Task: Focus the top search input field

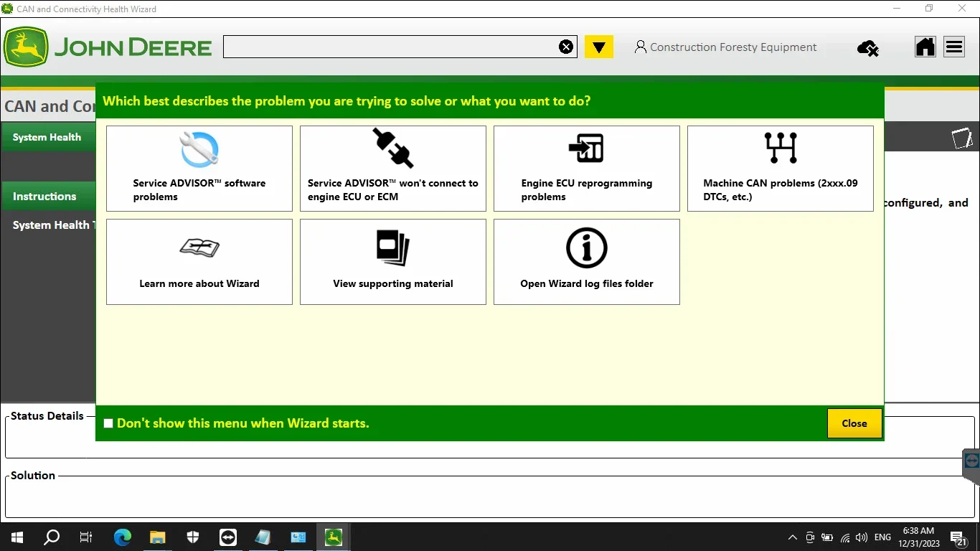Action: tap(391, 47)
